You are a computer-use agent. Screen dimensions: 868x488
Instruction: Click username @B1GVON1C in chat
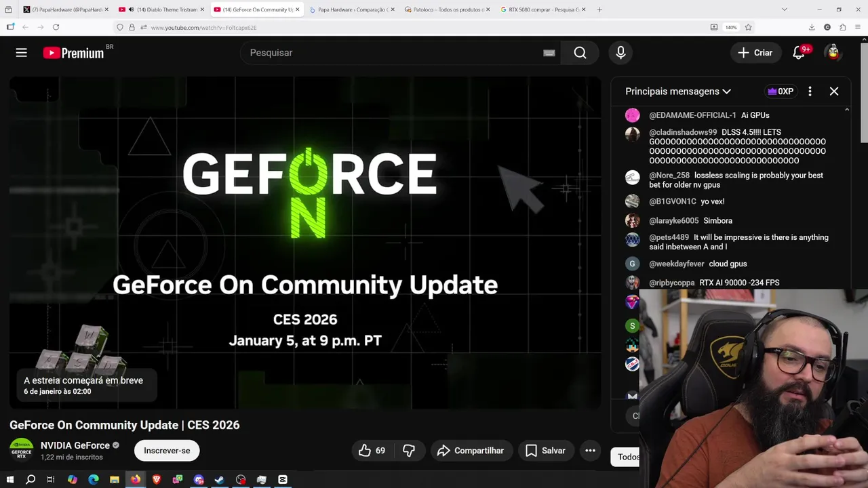673,201
